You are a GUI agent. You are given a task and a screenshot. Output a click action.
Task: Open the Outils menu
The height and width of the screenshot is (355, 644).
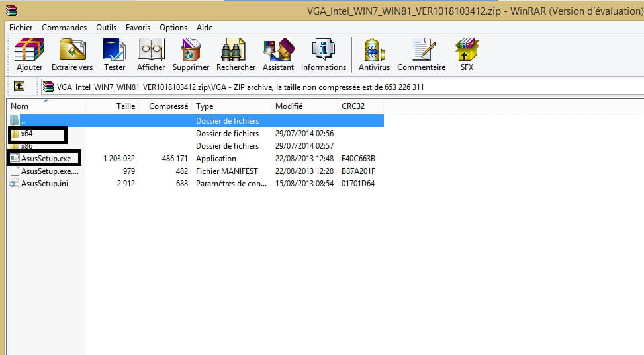click(x=106, y=28)
